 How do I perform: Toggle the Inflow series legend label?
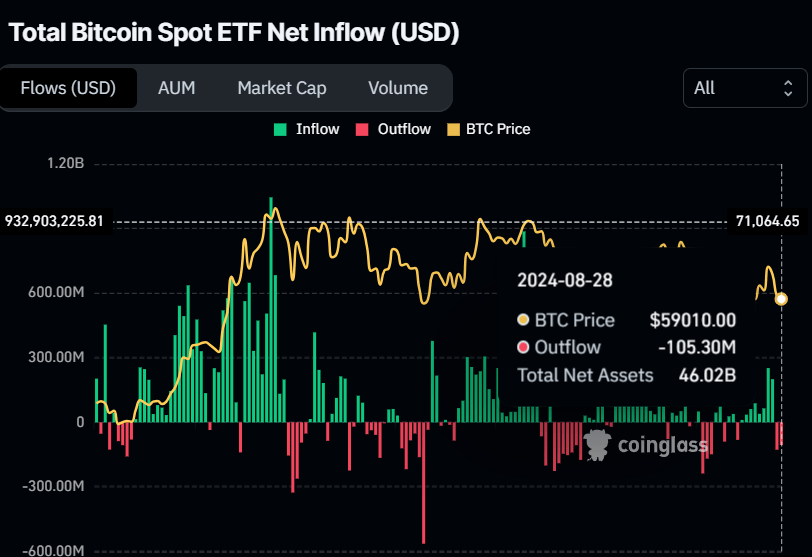point(318,129)
